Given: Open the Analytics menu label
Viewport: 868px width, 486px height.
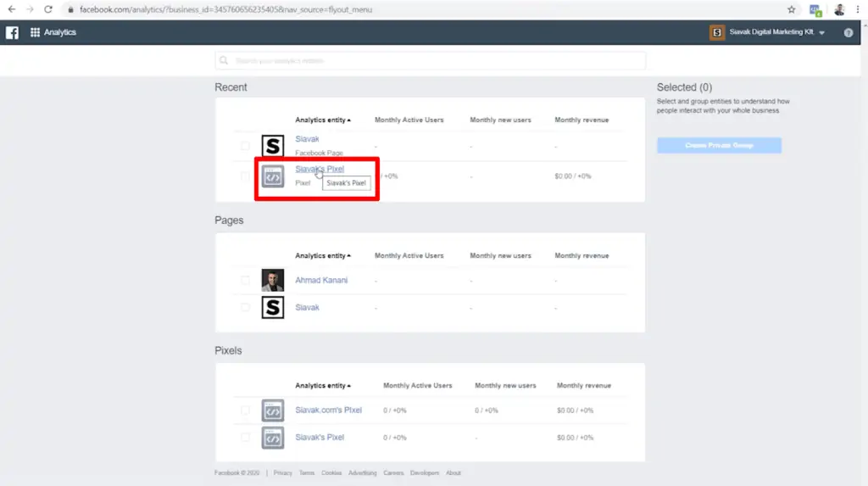Looking at the screenshot, I should pyautogui.click(x=60, y=32).
